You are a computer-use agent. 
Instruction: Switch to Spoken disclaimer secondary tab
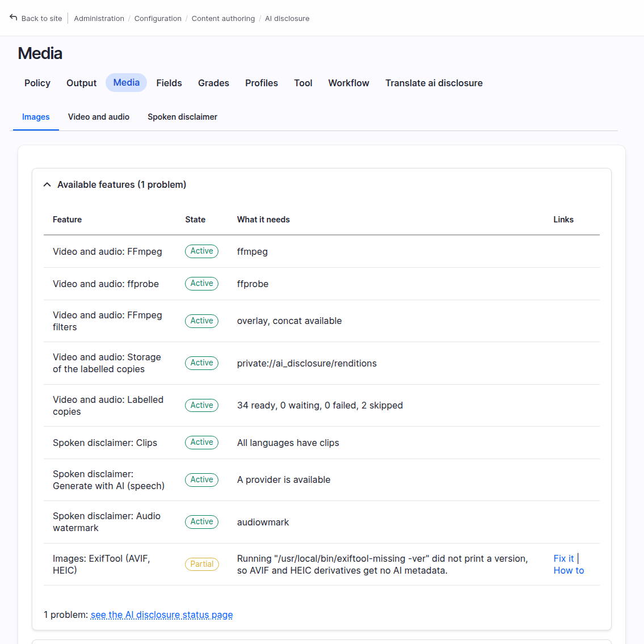click(x=182, y=117)
